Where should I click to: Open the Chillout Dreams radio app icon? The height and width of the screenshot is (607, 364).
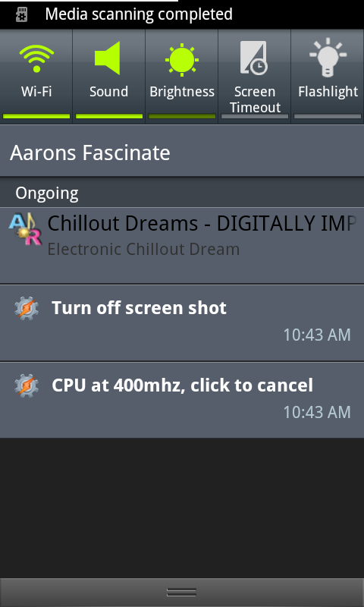(x=25, y=231)
